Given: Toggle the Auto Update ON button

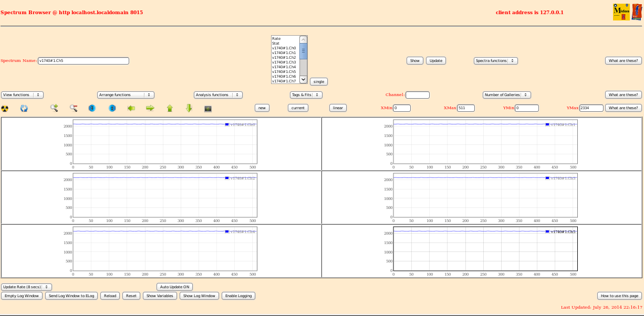Looking at the screenshot, I should [x=175, y=287].
